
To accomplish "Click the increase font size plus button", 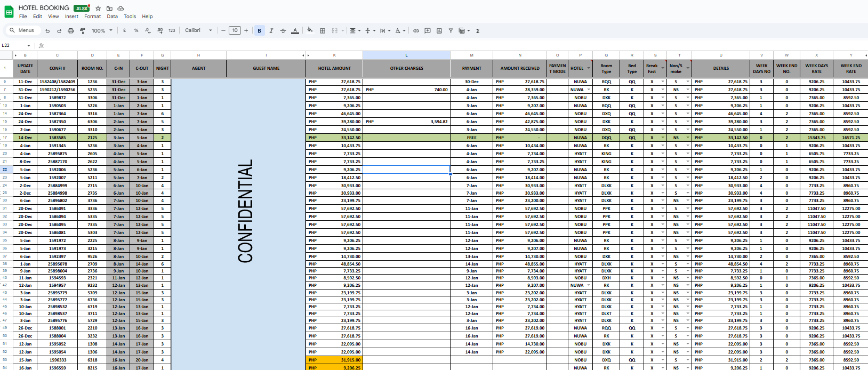I will coord(246,30).
